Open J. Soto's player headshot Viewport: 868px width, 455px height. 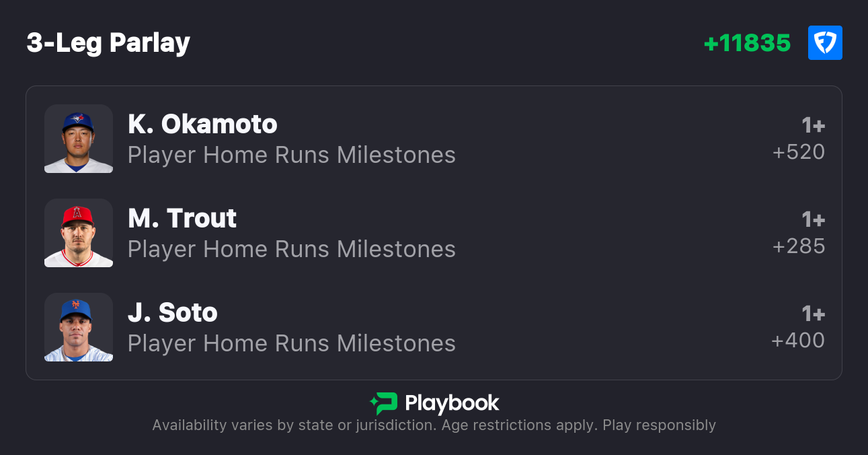tap(79, 327)
